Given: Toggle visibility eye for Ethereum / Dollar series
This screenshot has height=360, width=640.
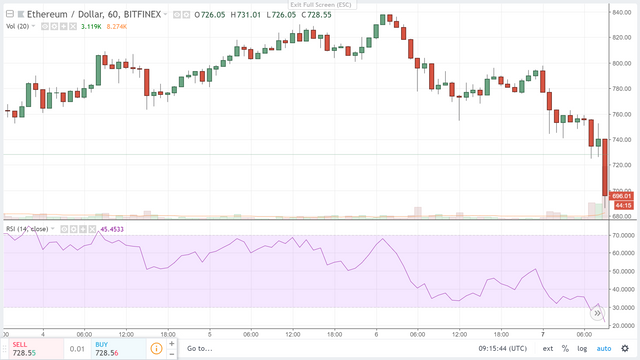Looking at the screenshot, I should [x=177, y=15].
